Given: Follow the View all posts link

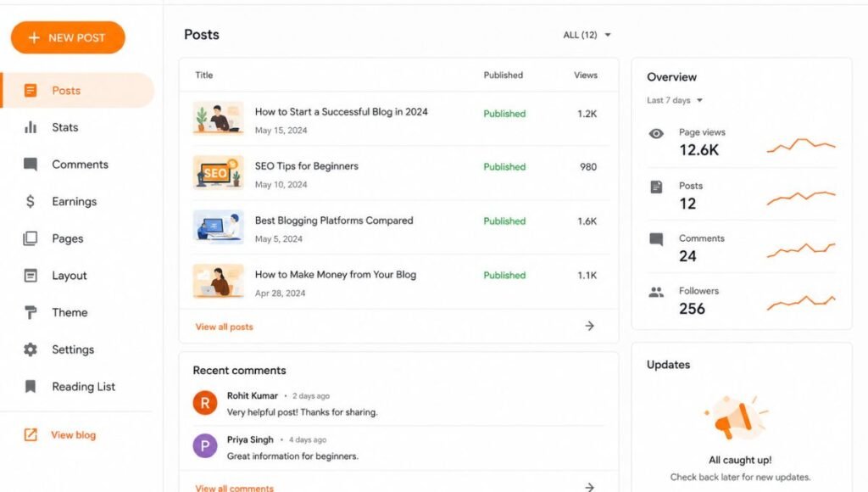Looking at the screenshot, I should (x=224, y=327).
